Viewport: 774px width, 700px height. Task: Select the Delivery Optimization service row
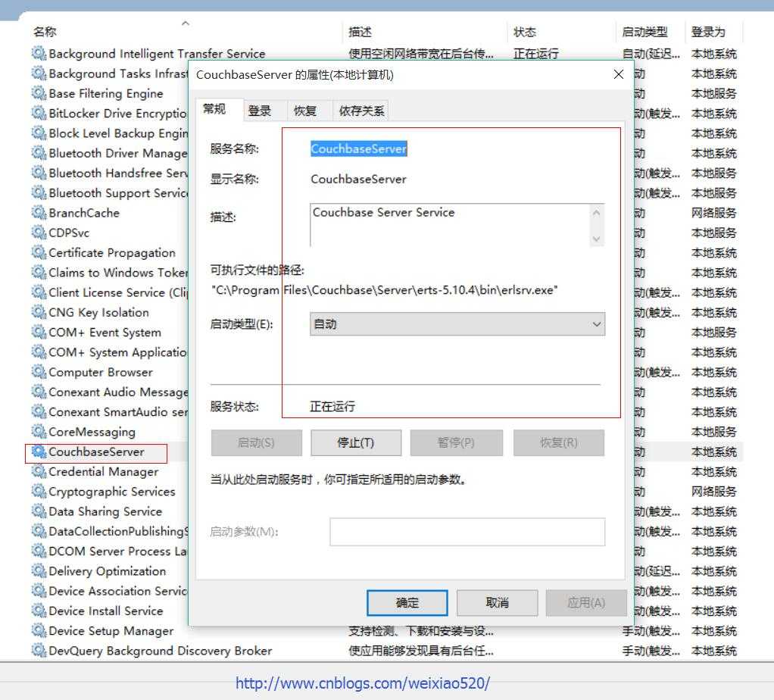[x=109, y=571]
